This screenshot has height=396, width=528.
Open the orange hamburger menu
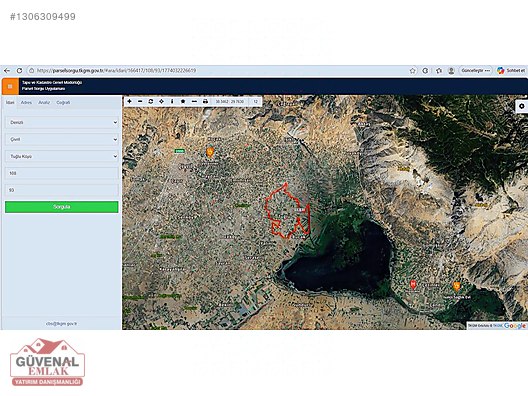pyautogui.click(x=10, y=87)
